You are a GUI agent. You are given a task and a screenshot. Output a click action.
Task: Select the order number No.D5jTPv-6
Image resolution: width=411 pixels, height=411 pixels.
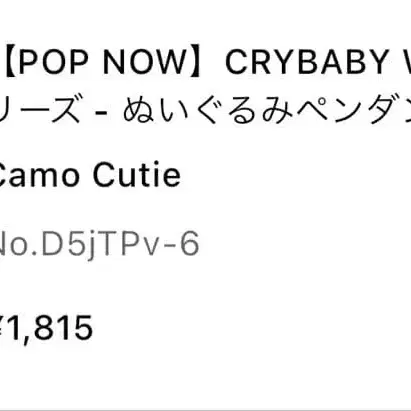tap(99, 244)
